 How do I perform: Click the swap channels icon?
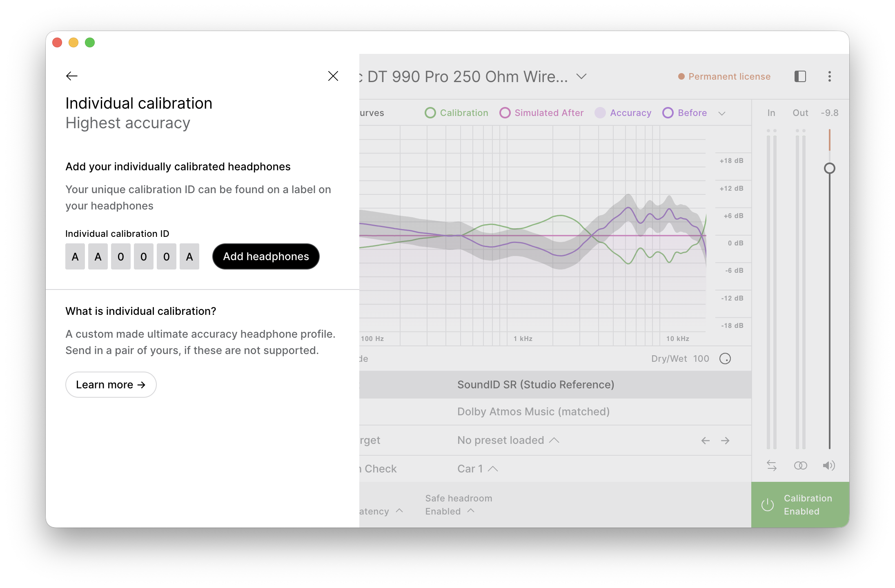[x=772, y=465]
